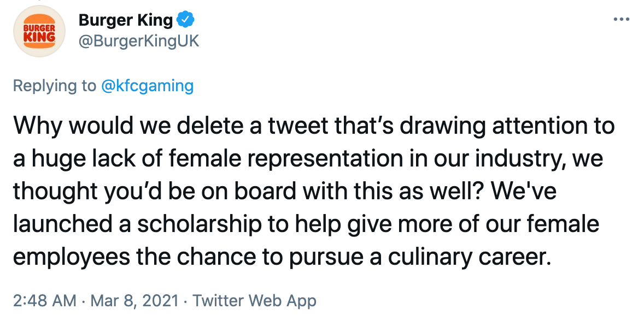Image resolution: width=644 pixels, height=321 pixels.
Task: Click the Mar 8, 2021 date
Action: tap(134, 300)
